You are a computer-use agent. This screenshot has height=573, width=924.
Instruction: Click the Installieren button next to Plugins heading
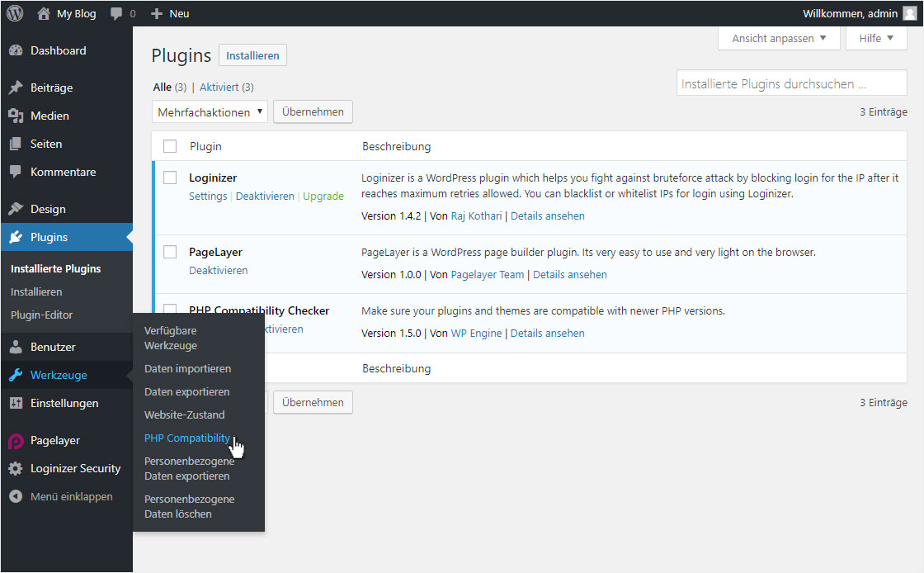pos(252,55)
